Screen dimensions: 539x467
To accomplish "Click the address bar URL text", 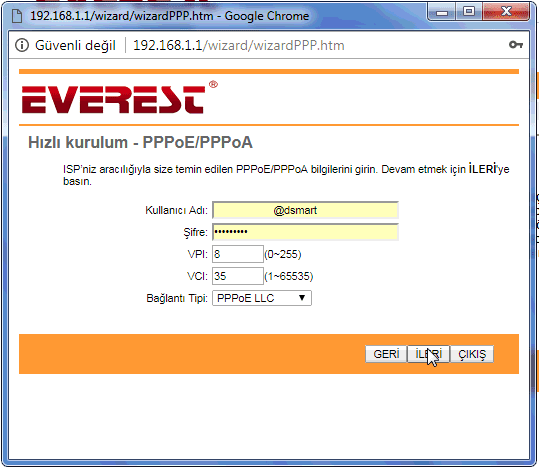I will 239,45.
